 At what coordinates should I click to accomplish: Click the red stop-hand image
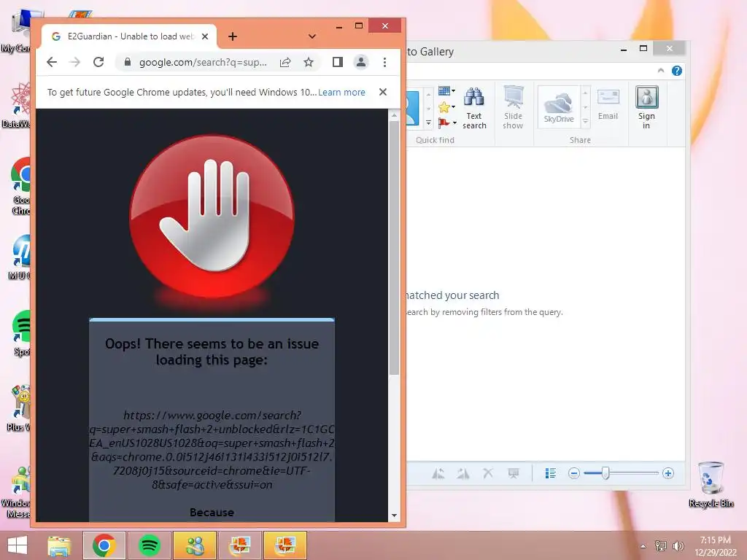[x=212, y=217]
